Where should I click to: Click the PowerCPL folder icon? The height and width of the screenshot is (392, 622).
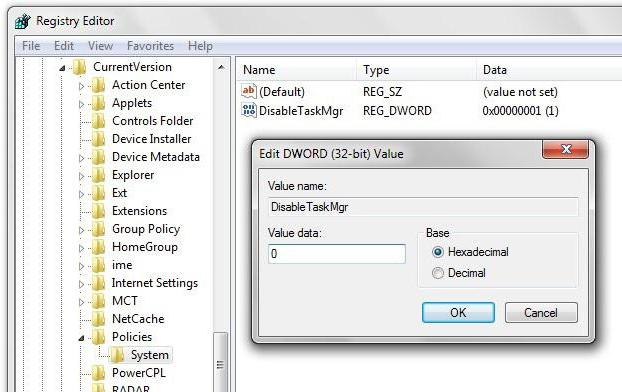(98, 373)
